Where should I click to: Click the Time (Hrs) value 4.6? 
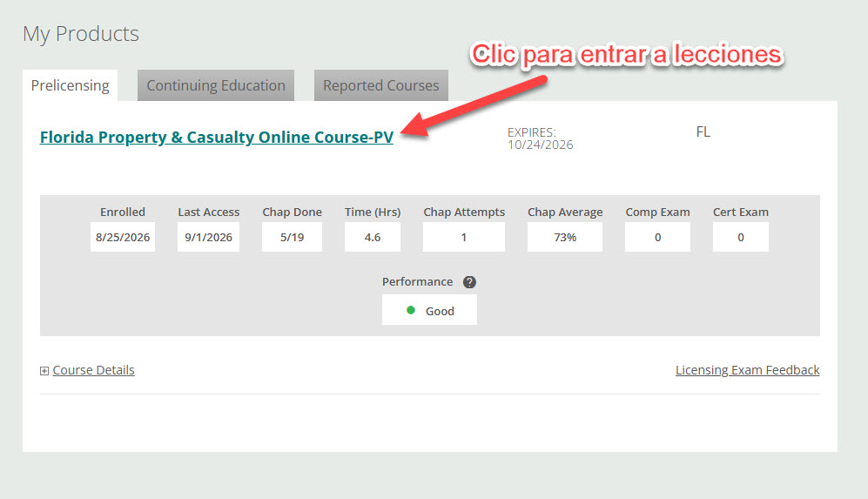coord(373,237)
